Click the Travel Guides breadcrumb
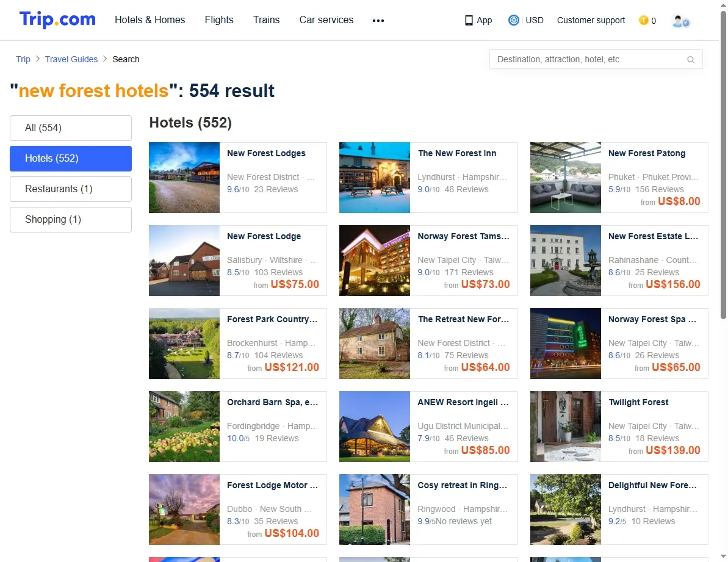This screenshot has height=562, width=728. coord(71,59)
